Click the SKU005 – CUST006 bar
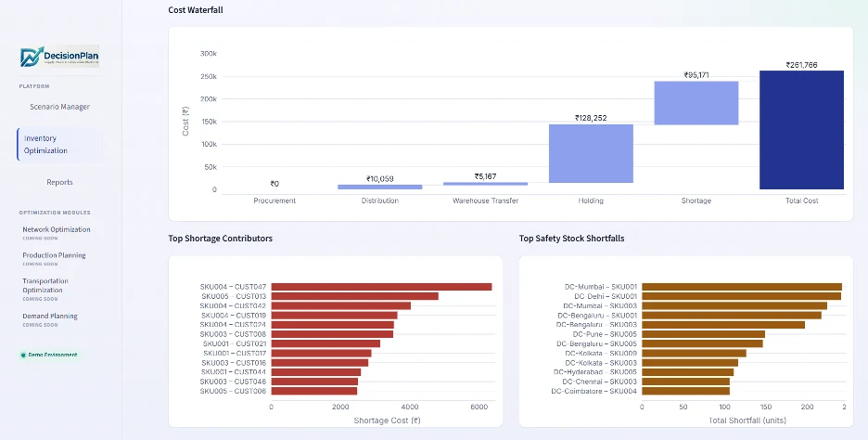 313,391
